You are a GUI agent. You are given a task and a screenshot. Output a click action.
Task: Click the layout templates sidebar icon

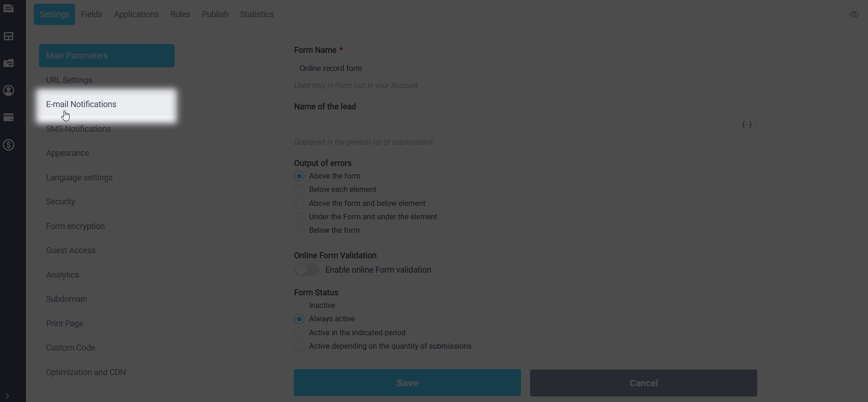tap(9, 36)
